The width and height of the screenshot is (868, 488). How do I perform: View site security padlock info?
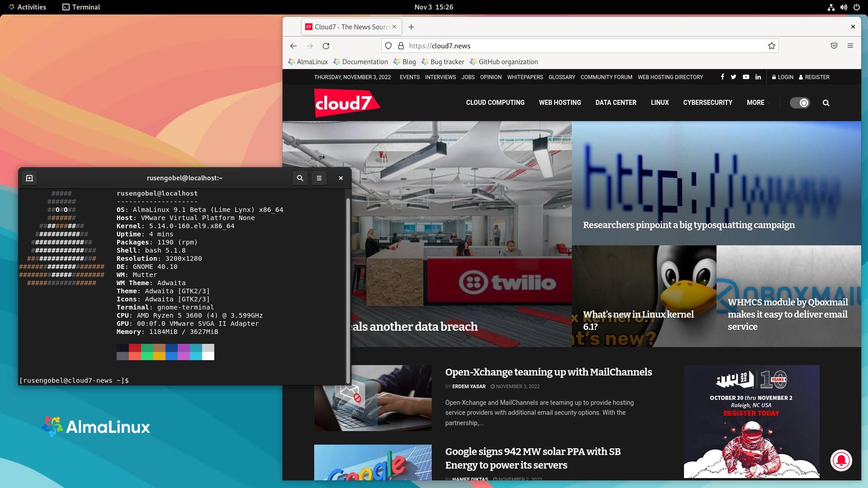[x=401, y=46]
